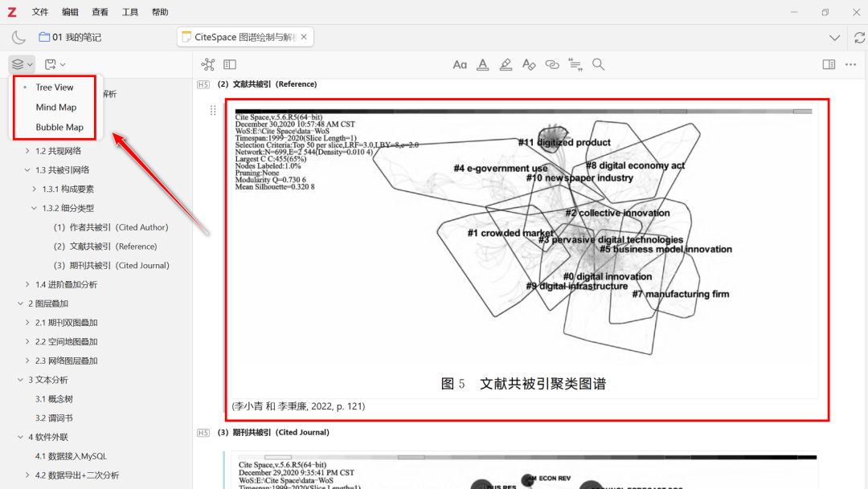Screen dimensions: 868x489
Task: Close the CiteSpace note tab
Action: tap(305, 37)
